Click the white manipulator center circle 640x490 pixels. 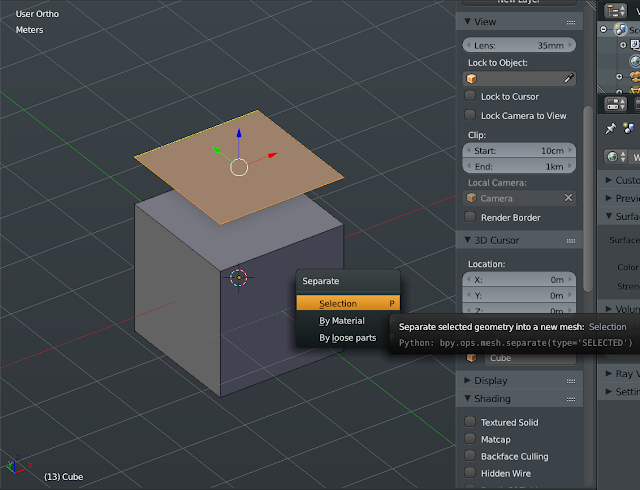coord(239,167)
